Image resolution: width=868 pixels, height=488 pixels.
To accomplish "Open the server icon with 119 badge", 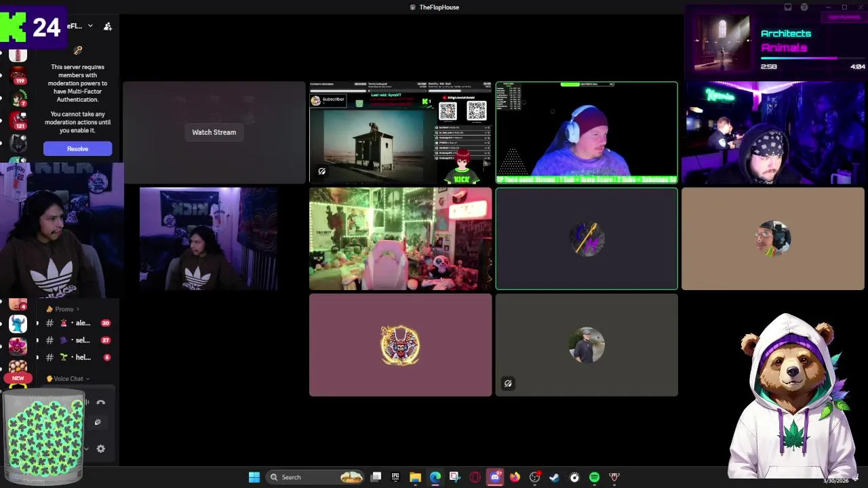I will point(18,74).
